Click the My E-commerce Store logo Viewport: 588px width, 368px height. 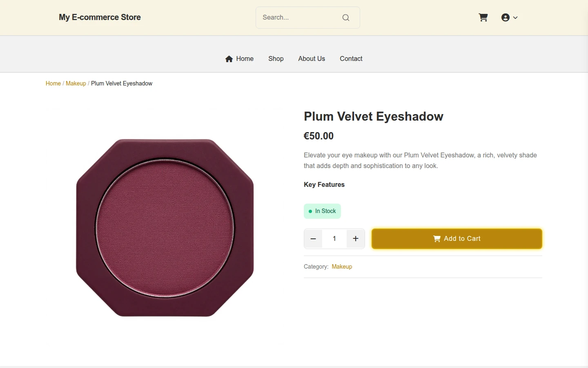[100, 17]
